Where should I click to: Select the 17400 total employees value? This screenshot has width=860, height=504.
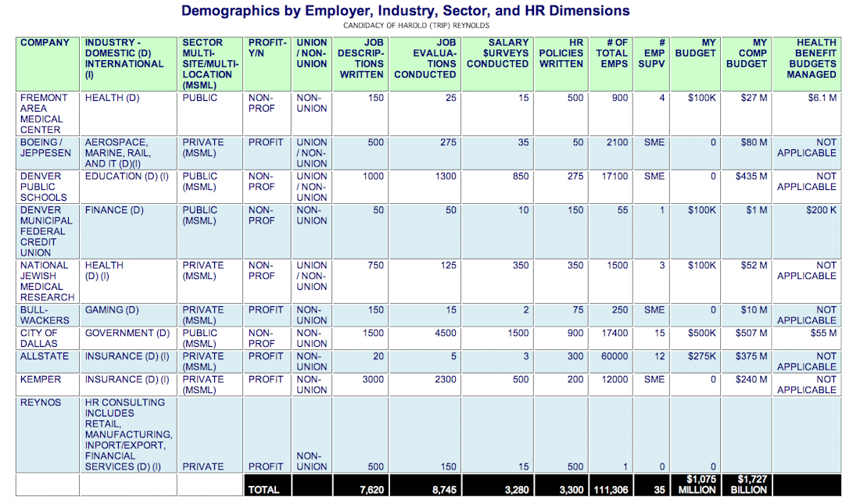(x=615, y=334)
